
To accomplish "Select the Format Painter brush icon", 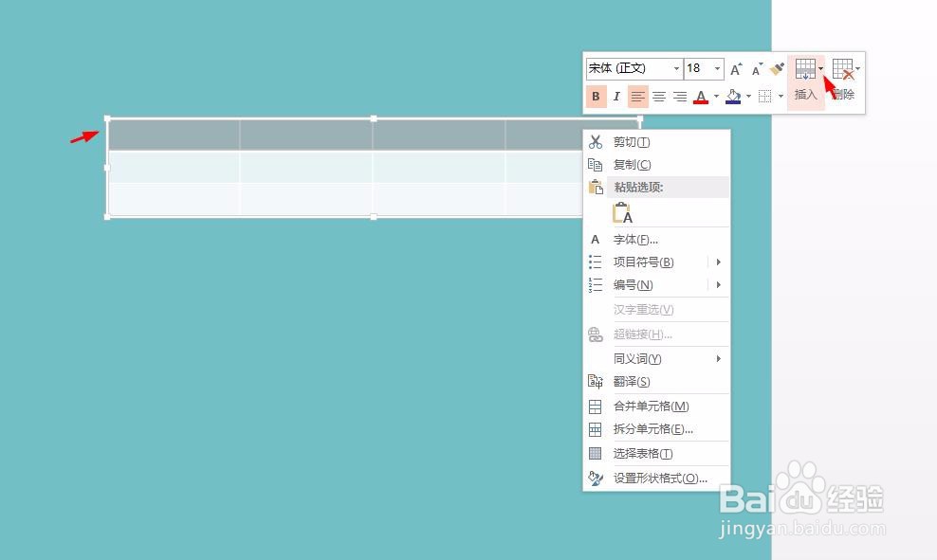I will click(777, 67).
